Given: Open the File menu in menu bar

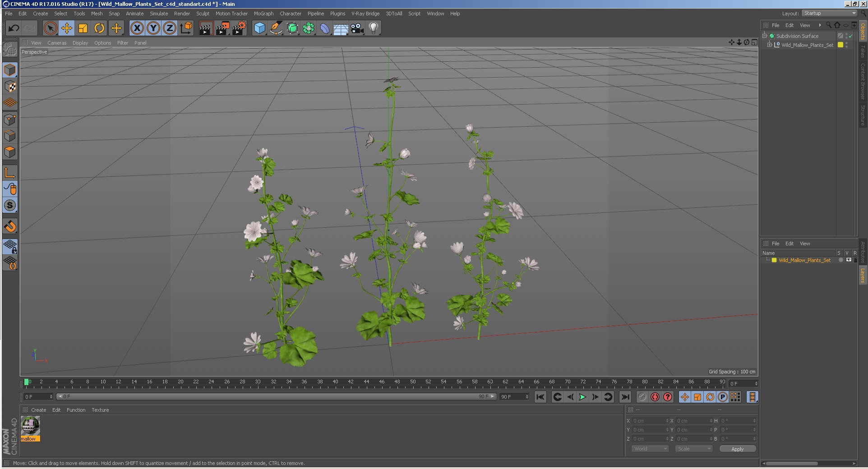Looking at the screenshot, I should coord(9,14).
